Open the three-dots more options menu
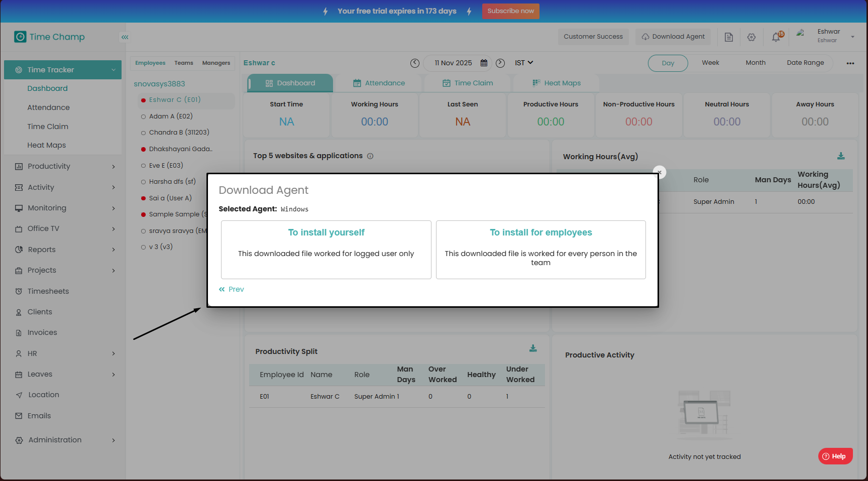 [850, 63]
